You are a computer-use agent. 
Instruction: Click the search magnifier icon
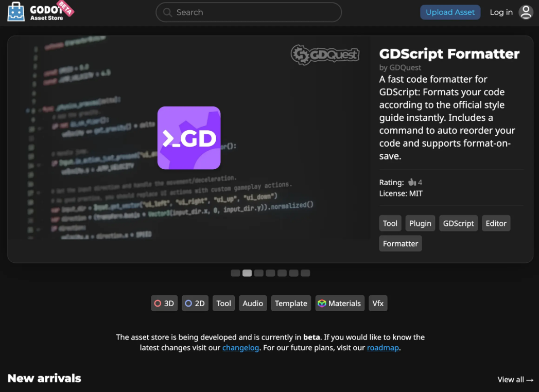coord(167,12)
